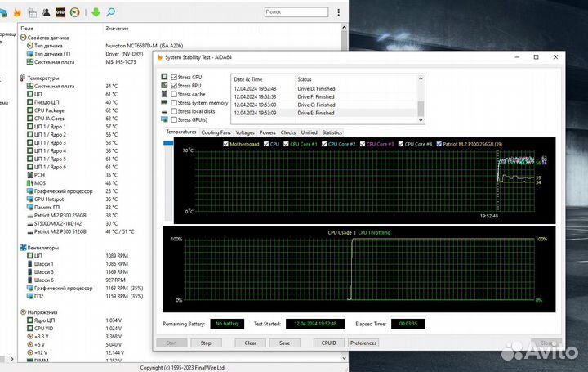Viewport: 588px width, 372px height.
Task: Click the Stop button
Action: (x=206, y=343)
